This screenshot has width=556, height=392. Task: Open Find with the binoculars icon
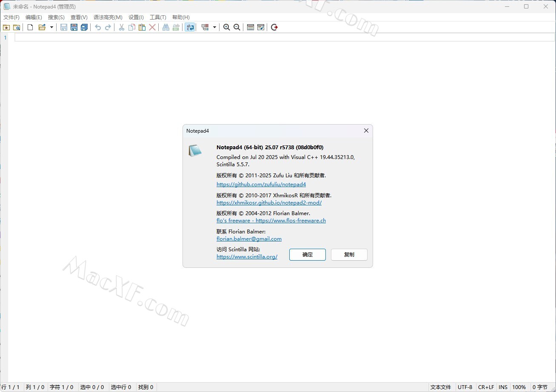click(x=166, y=27)
